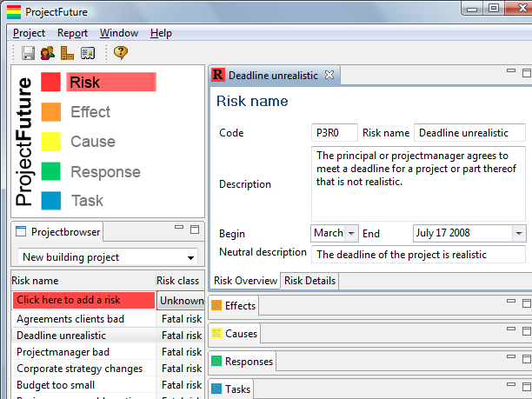The height and width of the screenshot is (399, 532).
Task: Select the Effects panel tab
Action: 234,306
